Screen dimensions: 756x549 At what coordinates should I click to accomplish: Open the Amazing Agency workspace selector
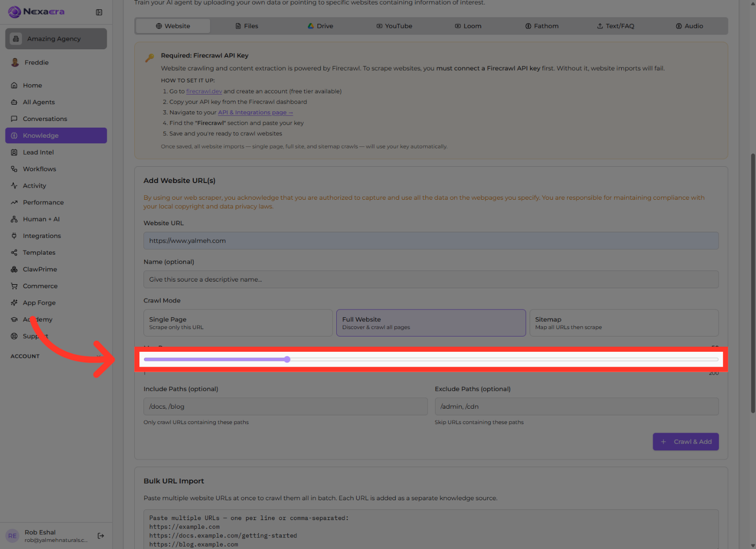pyautogui.click(x=56, y=39)
